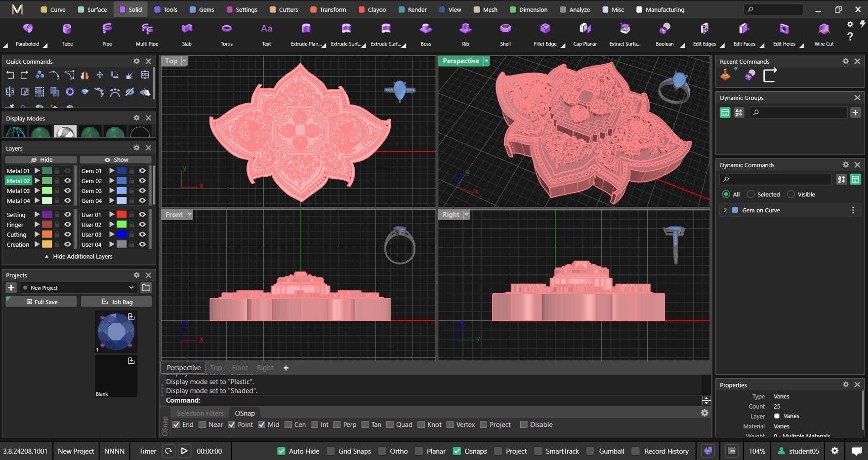This screenshot has width=868, height=460.
Task: Select the Wire Cut tool
Action: pos(824,34)
